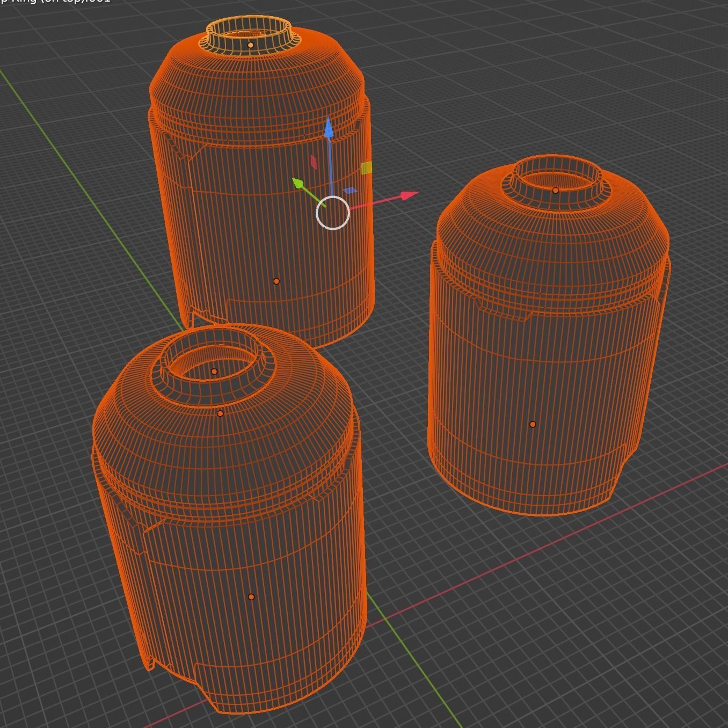The width and height of the screenshot is (728, 728).
Task: Click the blue Z-axis gizmo arrow
Action: 329,128
